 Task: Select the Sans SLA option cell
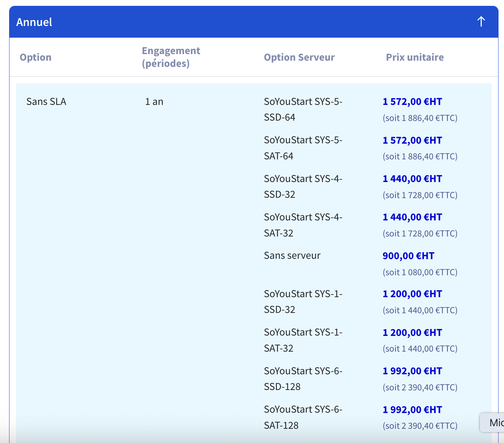[x=46, y=102]
